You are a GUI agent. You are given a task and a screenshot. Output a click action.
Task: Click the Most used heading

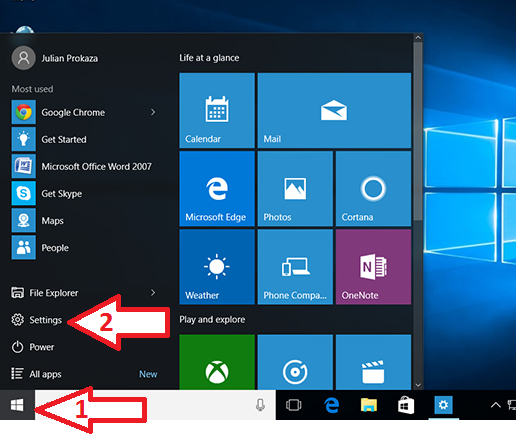32,89
